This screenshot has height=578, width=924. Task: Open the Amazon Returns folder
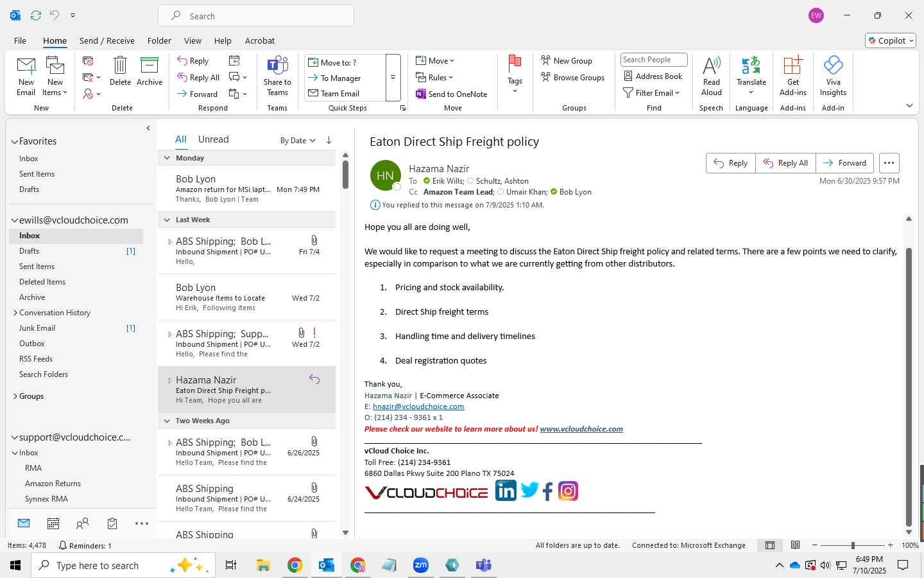[53, 484]
